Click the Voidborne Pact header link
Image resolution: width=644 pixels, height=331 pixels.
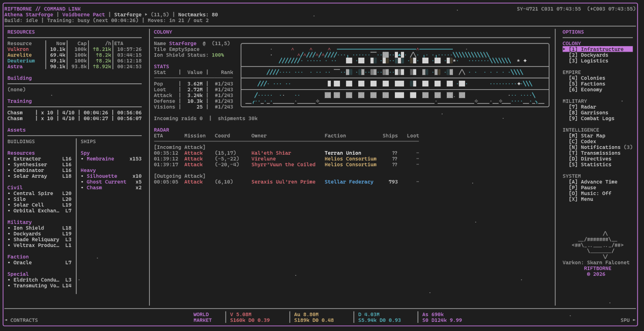[85, 15]
